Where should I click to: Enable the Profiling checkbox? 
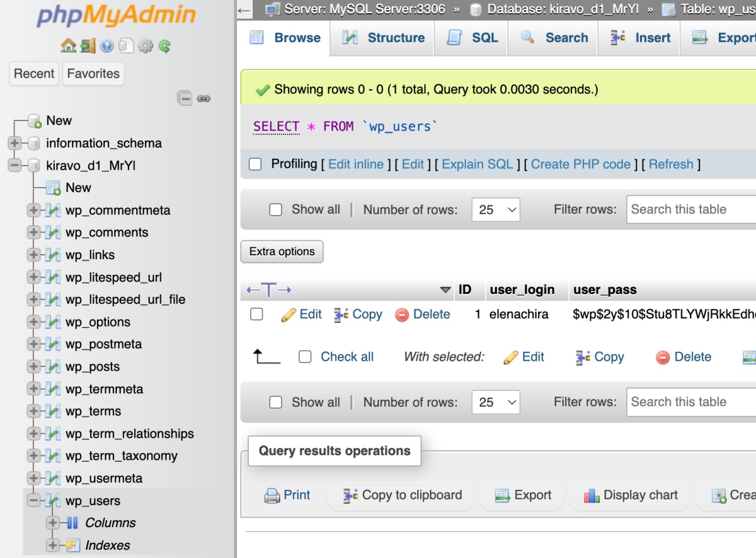pyautogui.click(x=255, y=164)
